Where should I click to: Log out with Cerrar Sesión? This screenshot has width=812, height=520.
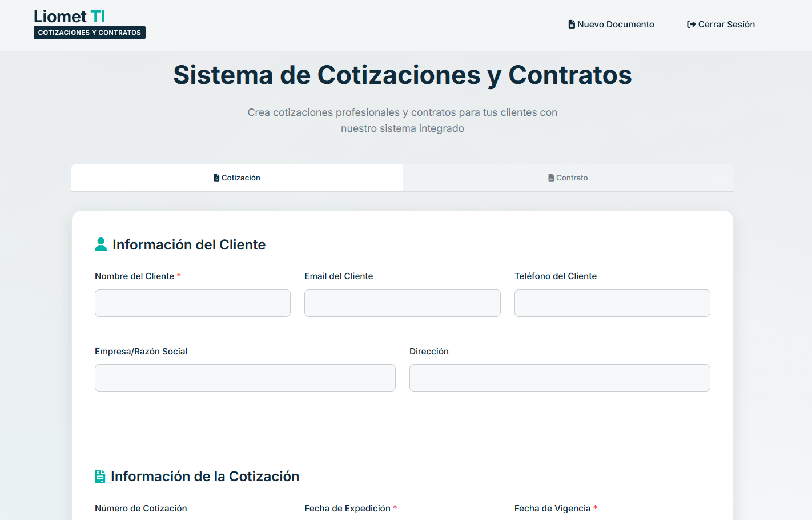[x=721, y=24]
